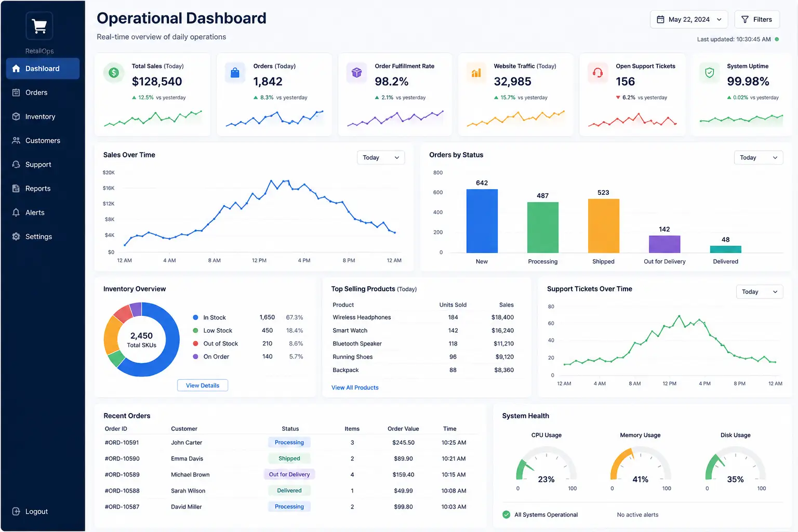The width and height of the screenshot is (798, 532).
Task: Click the blue New orders bar
Action: tap(482, 221)
